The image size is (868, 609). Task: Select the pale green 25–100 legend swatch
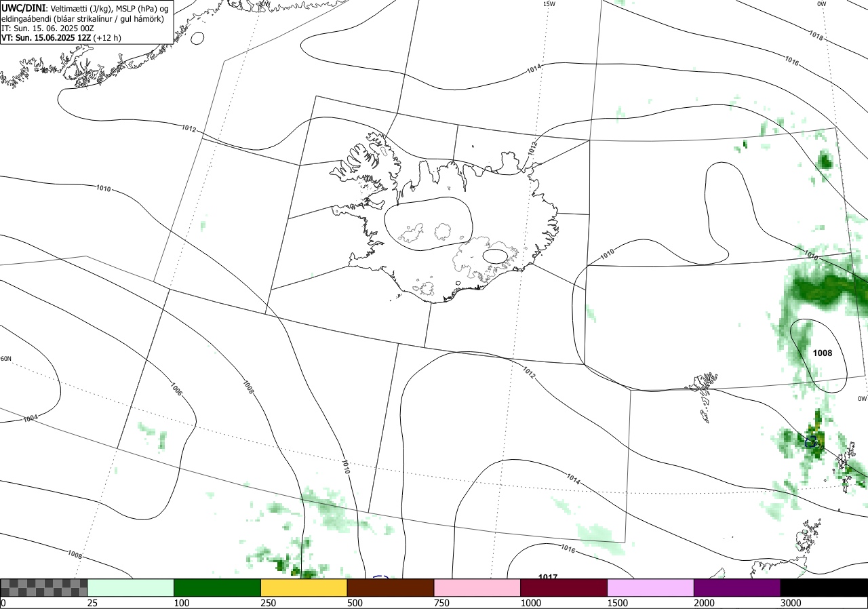click(x=131, y=587)
